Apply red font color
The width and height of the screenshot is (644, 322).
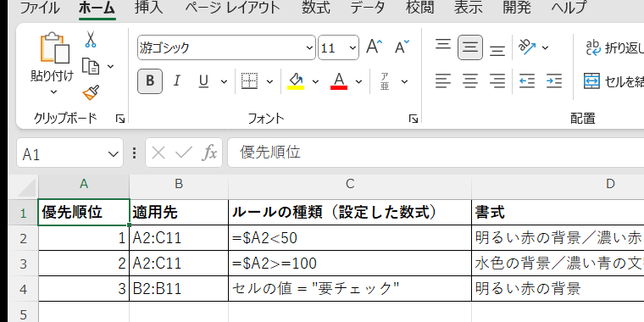pyautogui.click(x=339, y=80)
